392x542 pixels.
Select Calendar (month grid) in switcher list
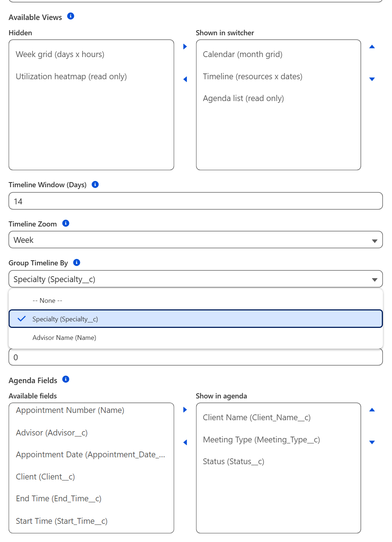(278, 54)
